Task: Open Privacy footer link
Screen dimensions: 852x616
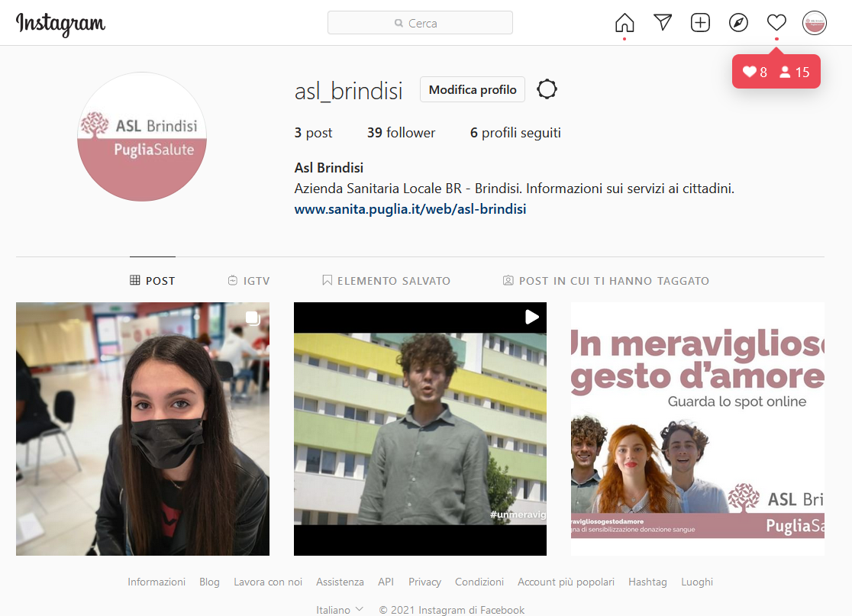Action: [424, 582]
